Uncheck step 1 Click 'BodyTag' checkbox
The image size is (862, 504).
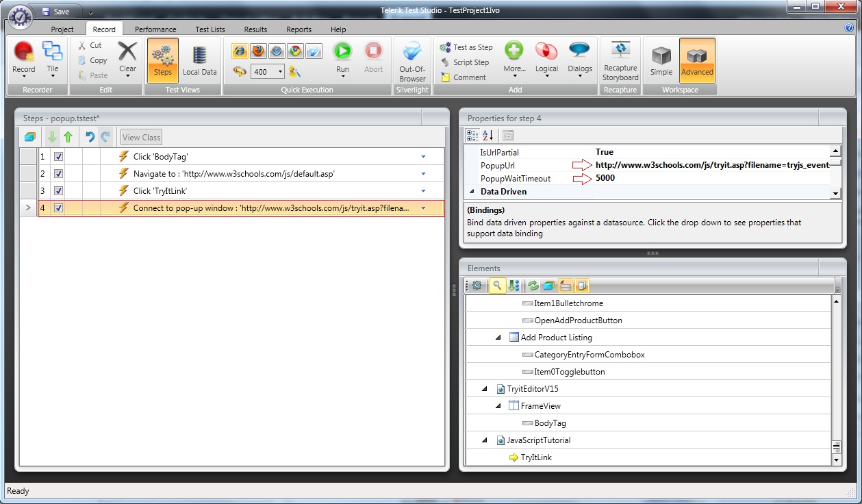click(58, 157)
